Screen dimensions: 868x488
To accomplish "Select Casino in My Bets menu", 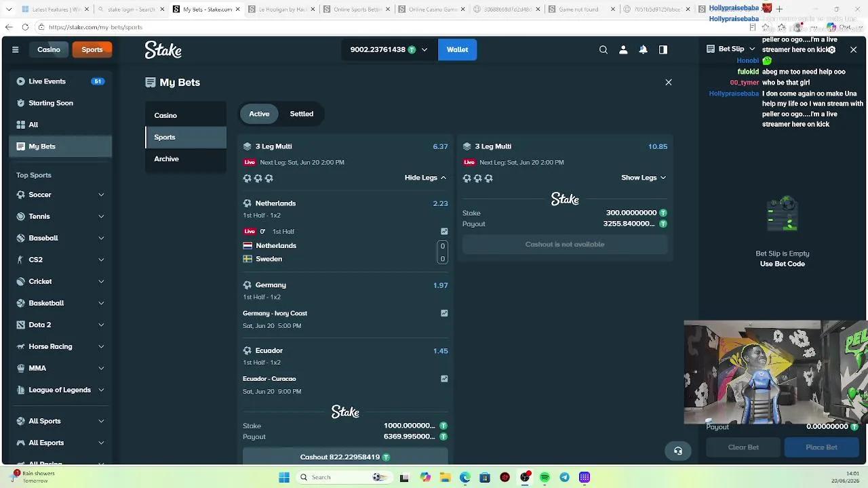I will [x=186, y=115].
